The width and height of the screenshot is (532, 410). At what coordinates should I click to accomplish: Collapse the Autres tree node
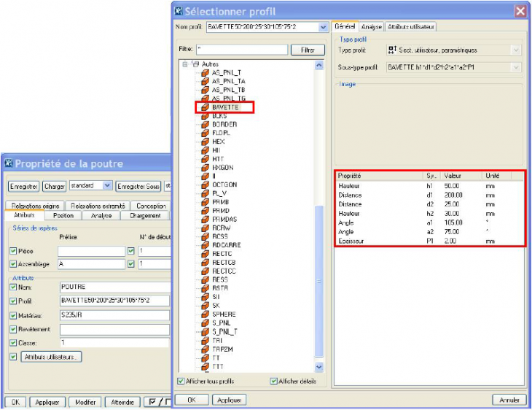tap(185, 64)
